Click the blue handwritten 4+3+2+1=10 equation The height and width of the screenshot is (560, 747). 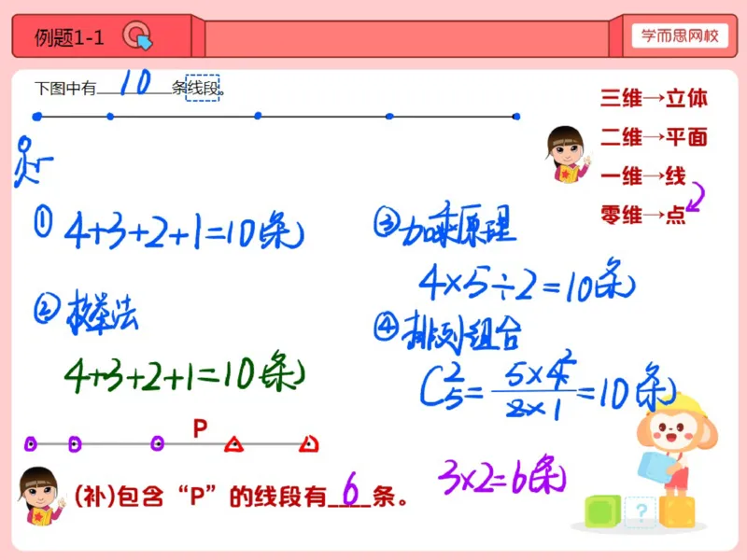point(184,230)
